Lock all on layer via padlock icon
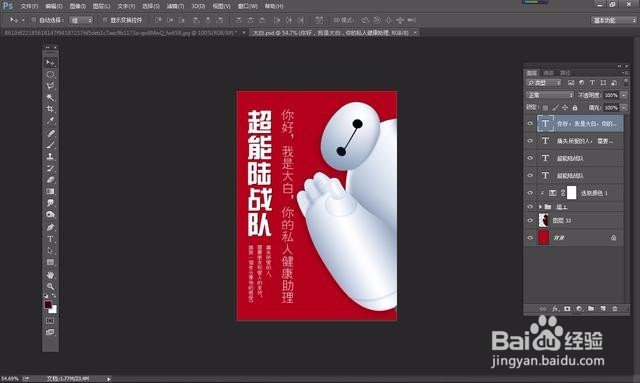 [x=575, y=108]
